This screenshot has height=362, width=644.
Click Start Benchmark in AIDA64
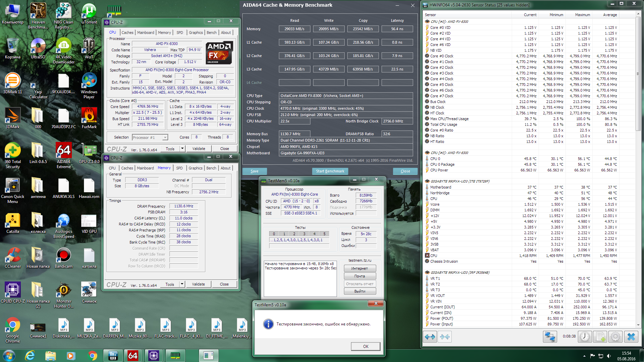coord(330,171)
